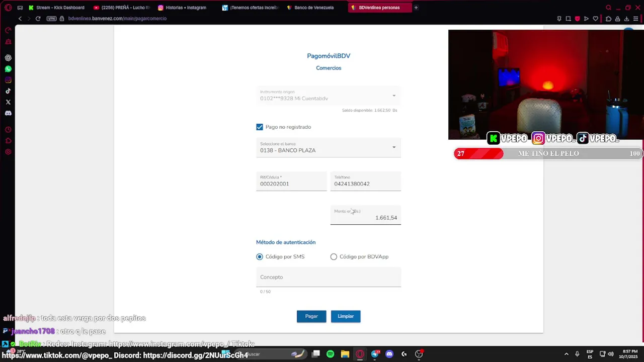Open the downloads icon in browser toolbar
The image size is (644, 362).
point(626,19)
